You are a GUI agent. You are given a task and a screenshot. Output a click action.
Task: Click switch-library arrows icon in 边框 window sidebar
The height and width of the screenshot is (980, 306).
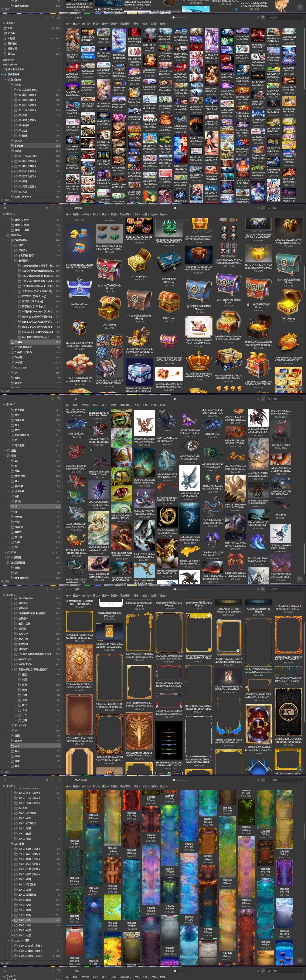47,589
